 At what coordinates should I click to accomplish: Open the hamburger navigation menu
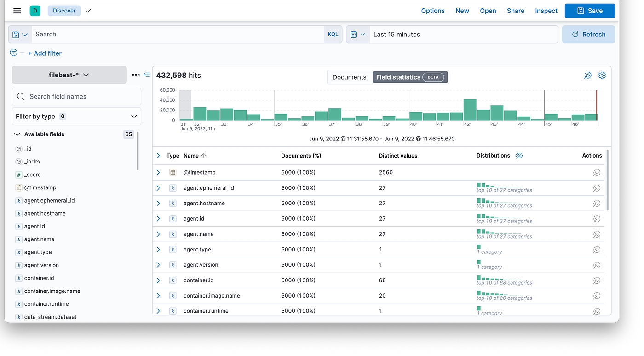[17, 11]
